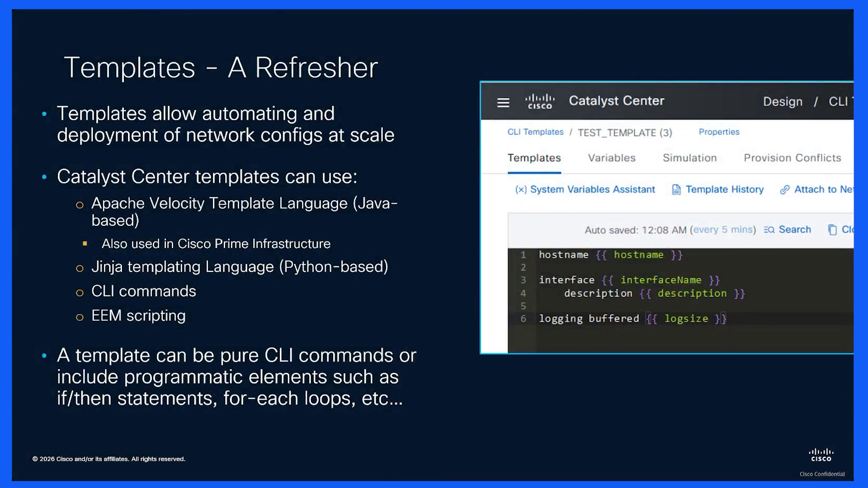The height and width of the screenshot is (488, 868).
Task: Switch to the Templates tab
Action: click(534, 158)
